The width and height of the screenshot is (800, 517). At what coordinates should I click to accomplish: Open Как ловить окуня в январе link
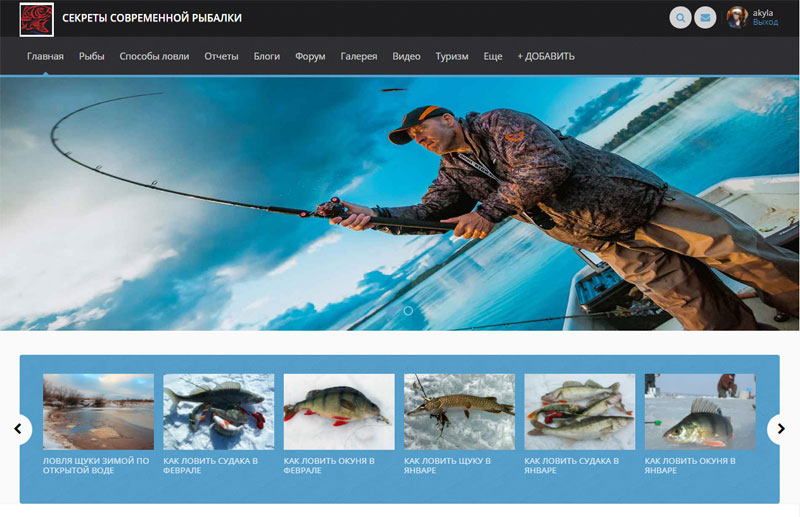coord(690,465)
